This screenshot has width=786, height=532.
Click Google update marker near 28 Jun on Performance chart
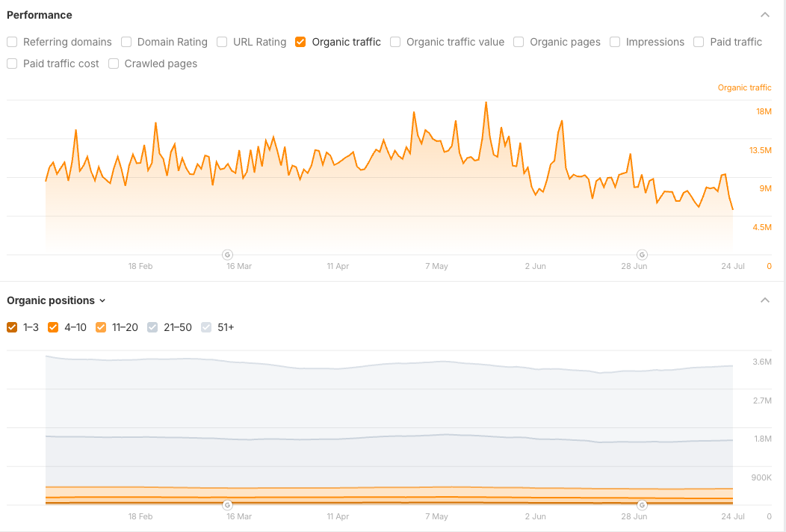[x=642, y=255]
